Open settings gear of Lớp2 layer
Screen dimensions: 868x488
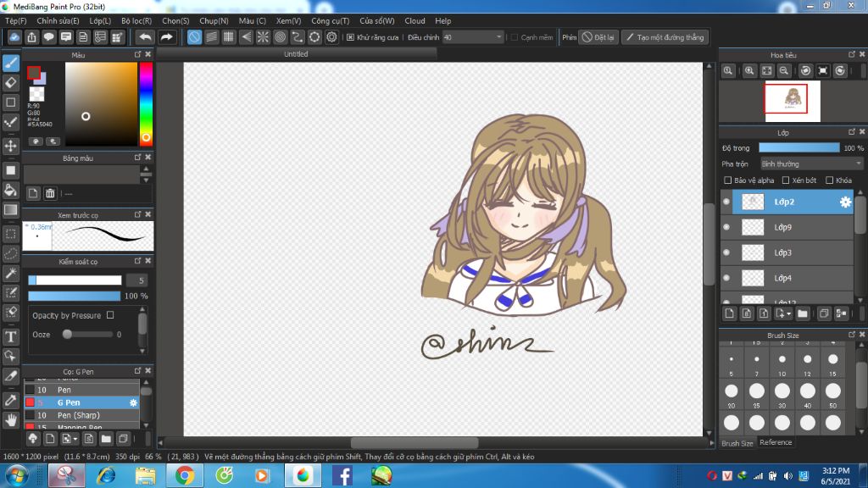point(845,202)
